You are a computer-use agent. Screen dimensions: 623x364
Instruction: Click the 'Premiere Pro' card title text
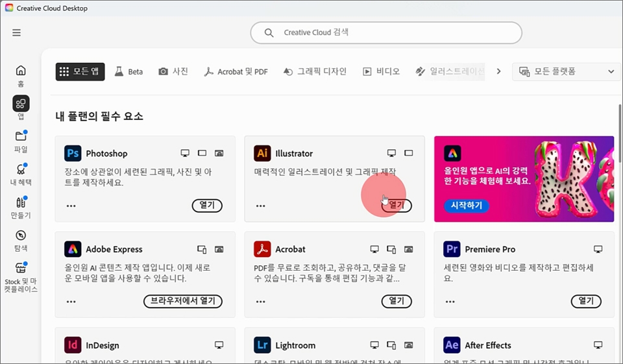pos(490,249)
